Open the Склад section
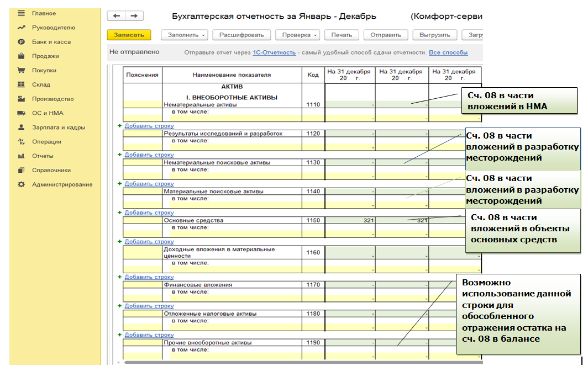 click(x=41, y=84)
